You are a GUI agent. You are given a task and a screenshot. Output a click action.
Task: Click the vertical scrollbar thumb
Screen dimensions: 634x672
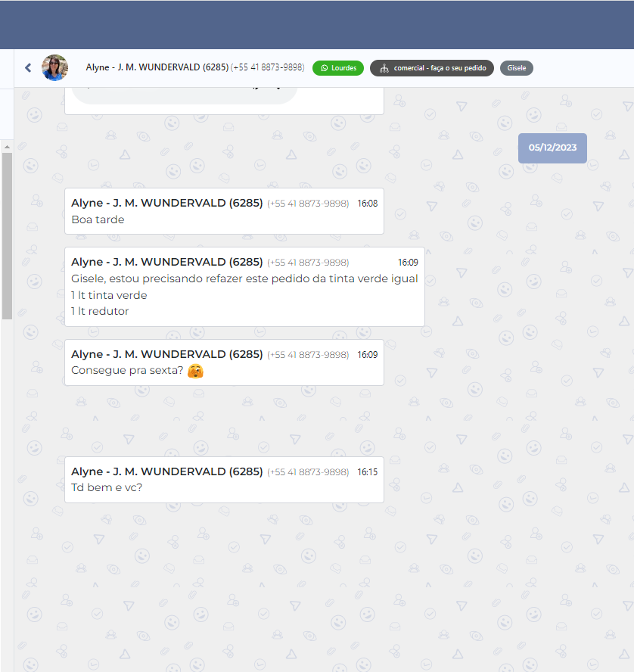point(7,235)
